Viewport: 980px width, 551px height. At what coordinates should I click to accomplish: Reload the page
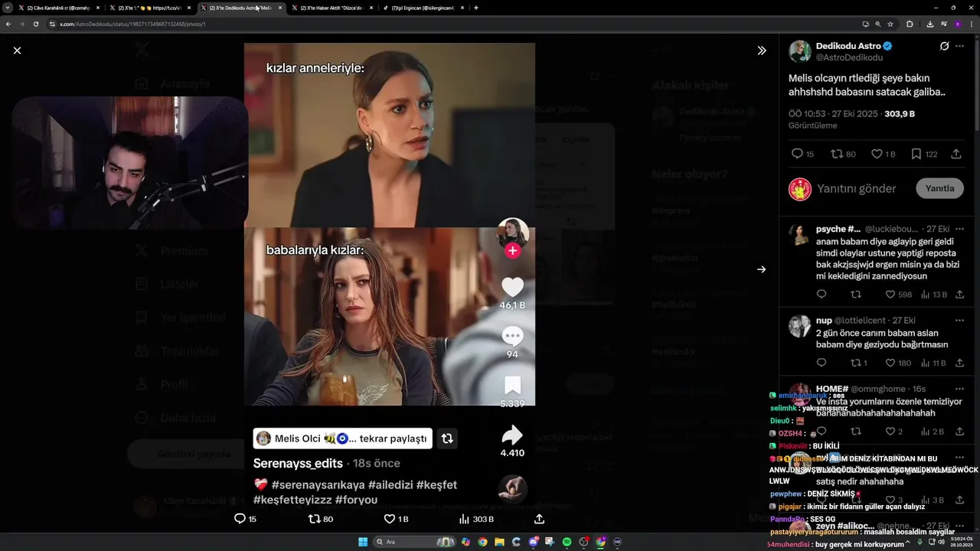(35, 24)
